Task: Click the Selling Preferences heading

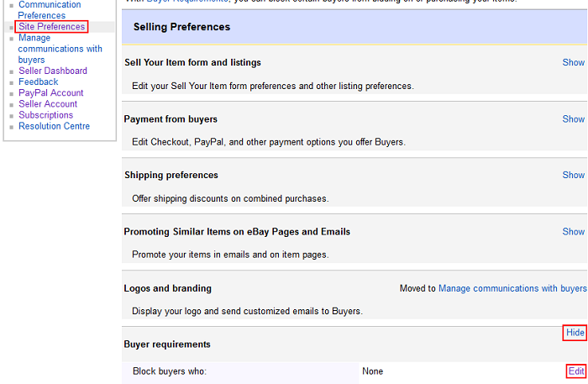Action: click(182, 27)
